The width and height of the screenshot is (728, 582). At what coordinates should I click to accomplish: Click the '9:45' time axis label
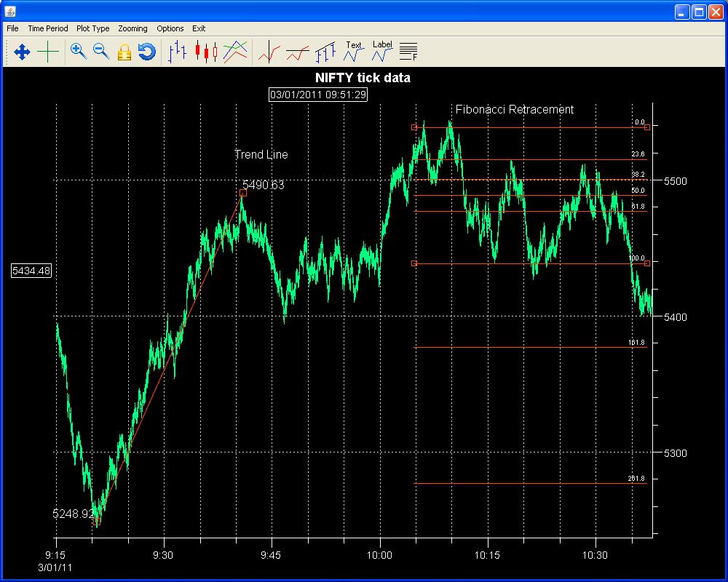click(x=271, y=554)
